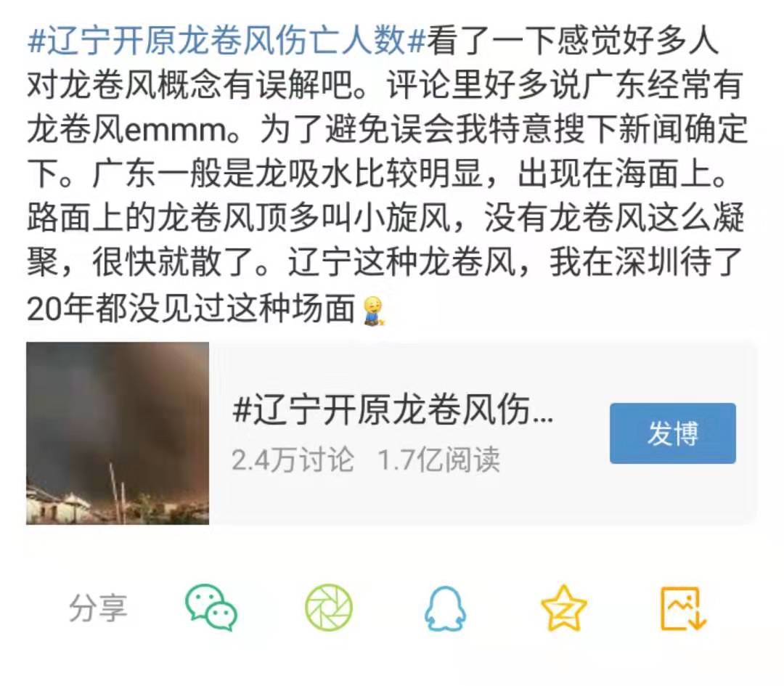Tap the sitting emoji after the post

pyautogui.click(x=372, y=311)
